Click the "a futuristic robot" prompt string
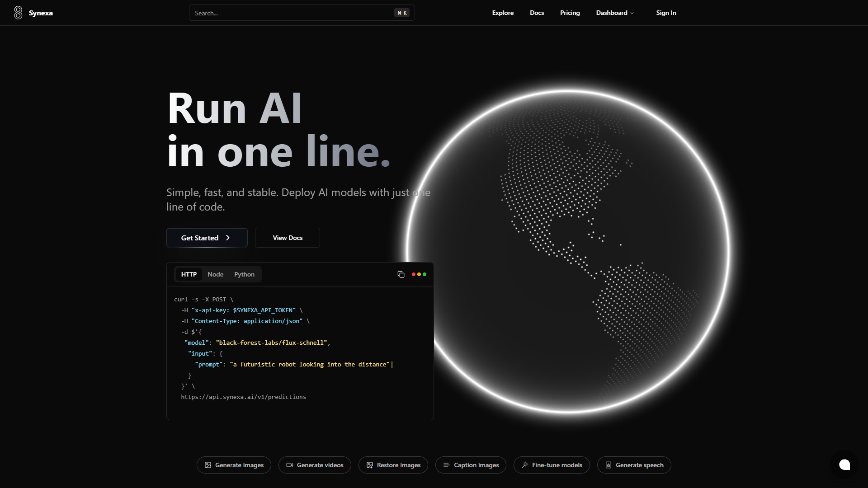This screenshot has height=488, width=868. (310, 364)
